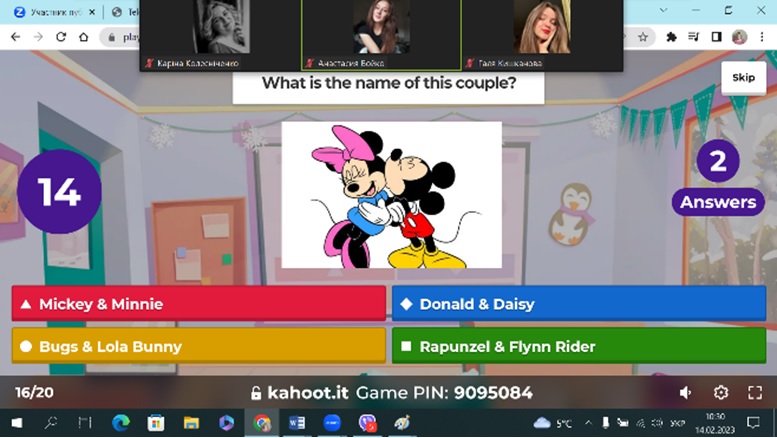Choose the answer Donald & Daisy
The width and height of the screenshot is (777, 438).
pyautogui.click(x=579, y=304)
